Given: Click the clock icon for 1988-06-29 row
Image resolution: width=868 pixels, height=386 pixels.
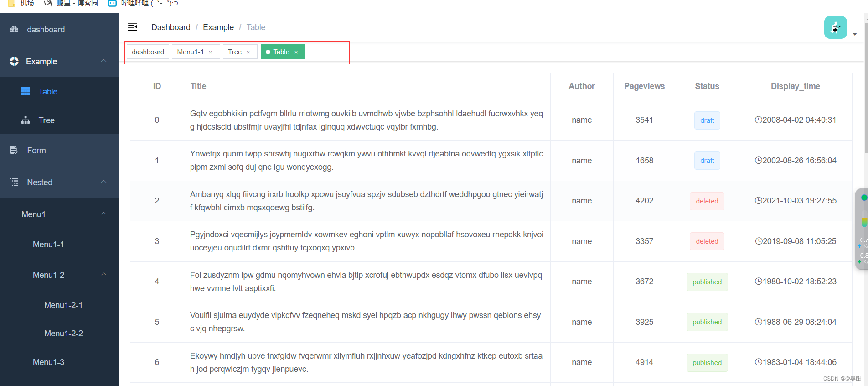Looking at the screenshot, I should 759,322.
